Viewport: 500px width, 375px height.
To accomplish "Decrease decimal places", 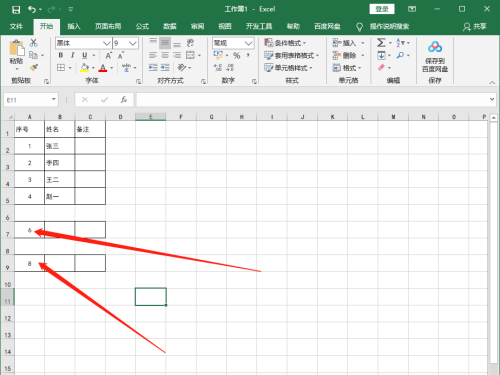I will [230, 68].
